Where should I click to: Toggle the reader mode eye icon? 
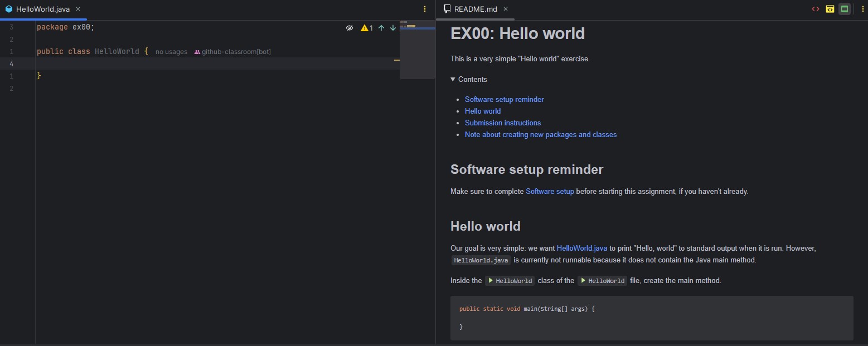350,28
